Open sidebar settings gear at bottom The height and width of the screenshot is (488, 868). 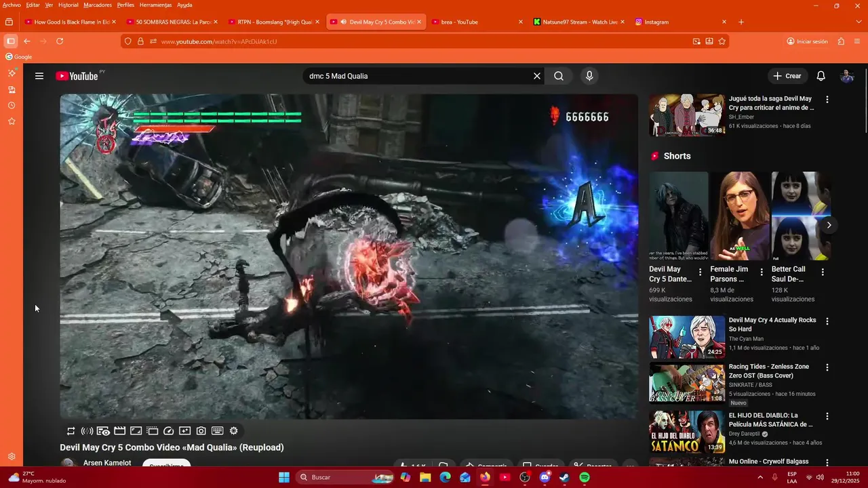click(x=12, y=457)
